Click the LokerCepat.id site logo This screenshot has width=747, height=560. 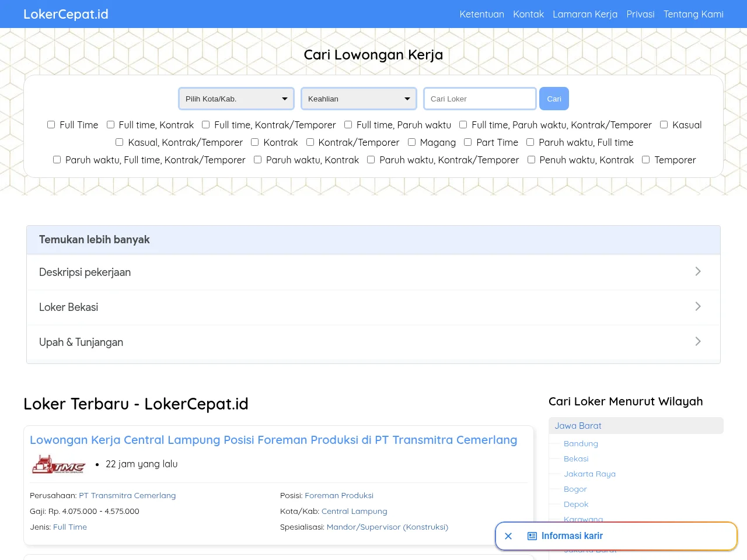click(66, 14)
